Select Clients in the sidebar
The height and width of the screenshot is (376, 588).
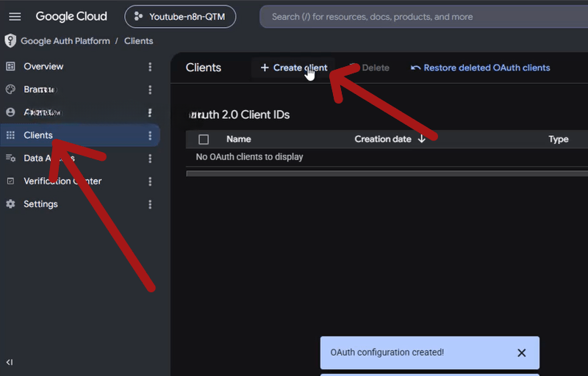tap(80, 135)
